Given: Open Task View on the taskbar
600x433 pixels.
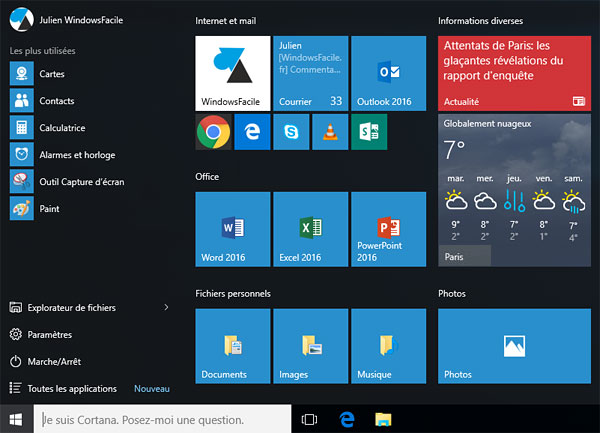Looking at the screenshot, I should tap(309, 419).
